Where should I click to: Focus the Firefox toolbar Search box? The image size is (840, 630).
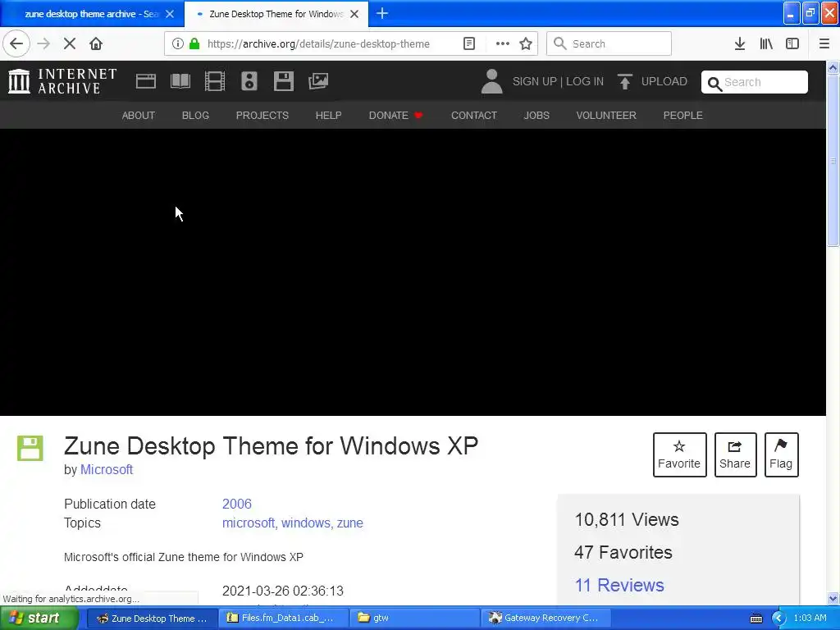pyautogui.click(x=609, y=44)
